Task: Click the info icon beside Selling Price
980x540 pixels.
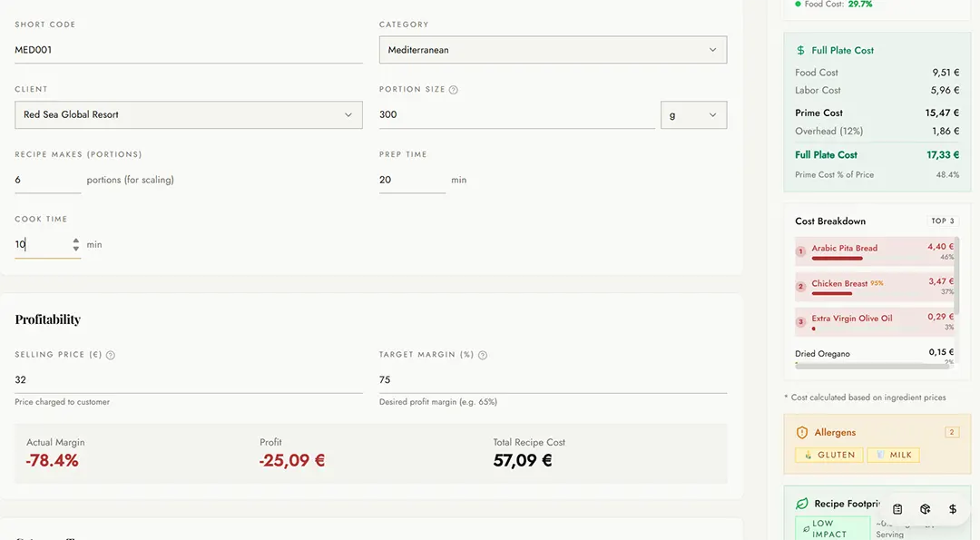Action: [109, 355]
